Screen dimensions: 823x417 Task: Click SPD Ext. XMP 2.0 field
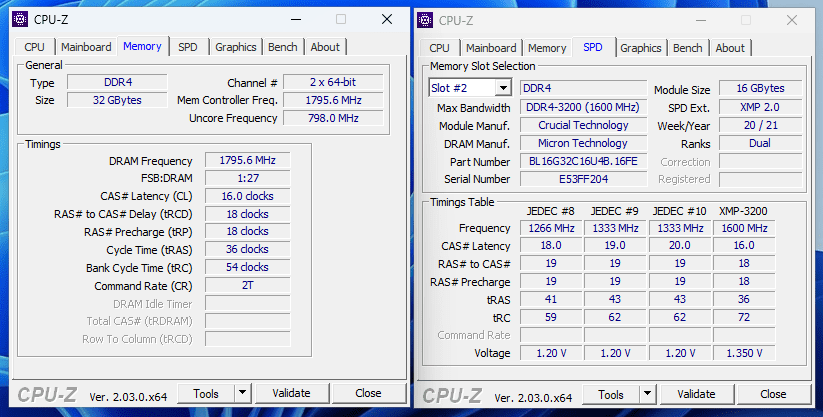coord(761,107)
